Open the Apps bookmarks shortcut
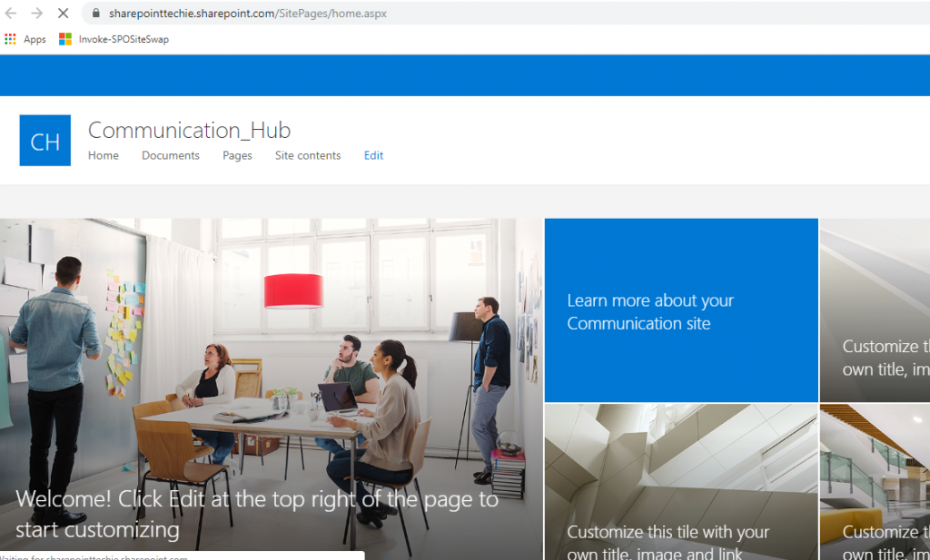This screenshot has height=560, width=930. coord(25,39)
